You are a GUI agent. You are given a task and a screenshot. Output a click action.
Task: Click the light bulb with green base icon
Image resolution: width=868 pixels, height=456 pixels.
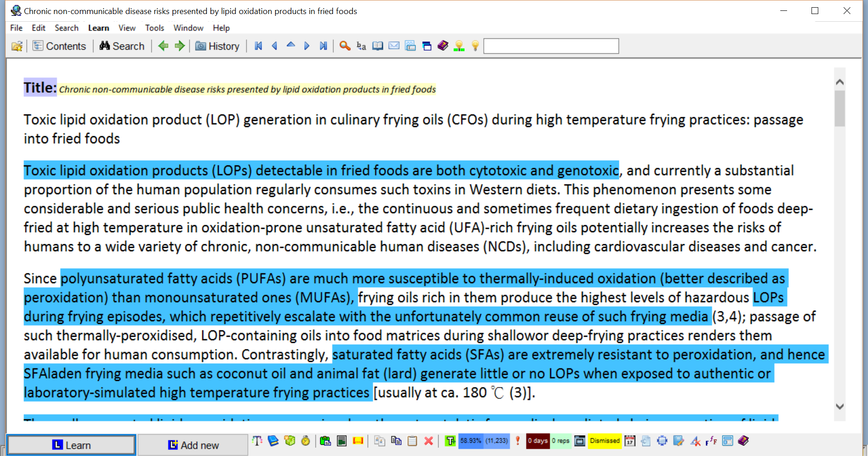pos(459,46)
